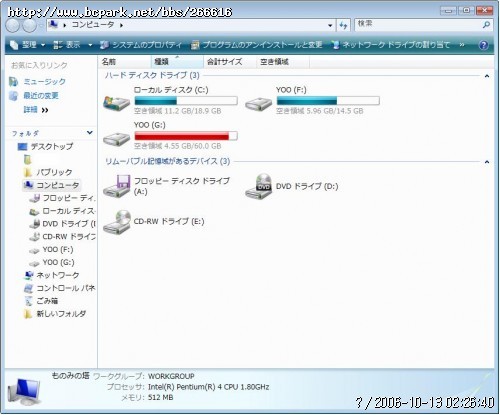Image resolution: width=500 pixels, height=415 pixels.
Task: Click the F: drive usage bar
Action: pyautogui.click(x=328, y=100)
